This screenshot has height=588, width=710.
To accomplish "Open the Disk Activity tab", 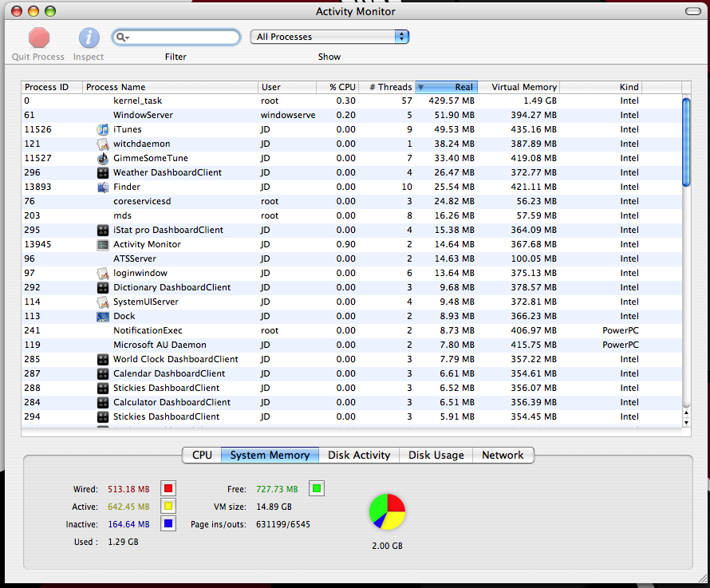I will point(359,455).
